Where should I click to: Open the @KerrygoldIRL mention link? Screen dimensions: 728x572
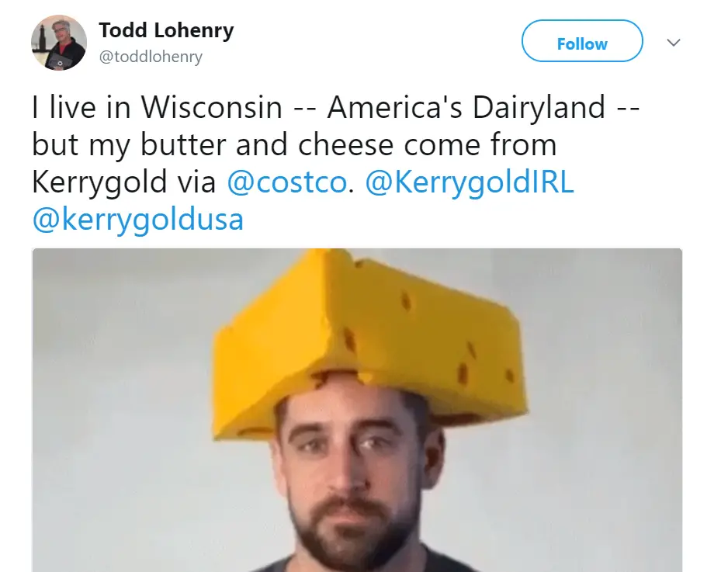click(x=470, y=182)
